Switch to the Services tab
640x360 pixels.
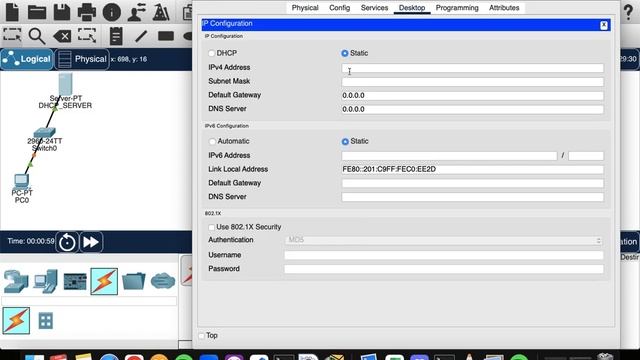[x=374, y=8]
